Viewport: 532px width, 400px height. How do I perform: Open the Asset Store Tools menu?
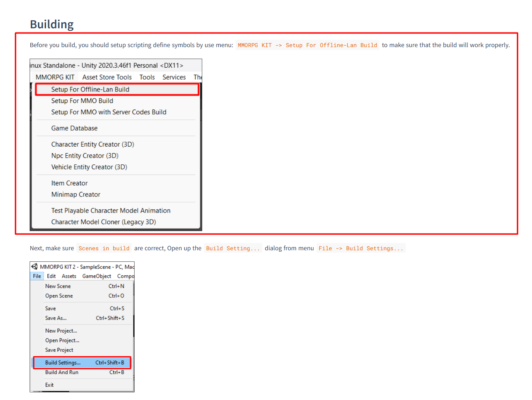[x=107, y=77]
